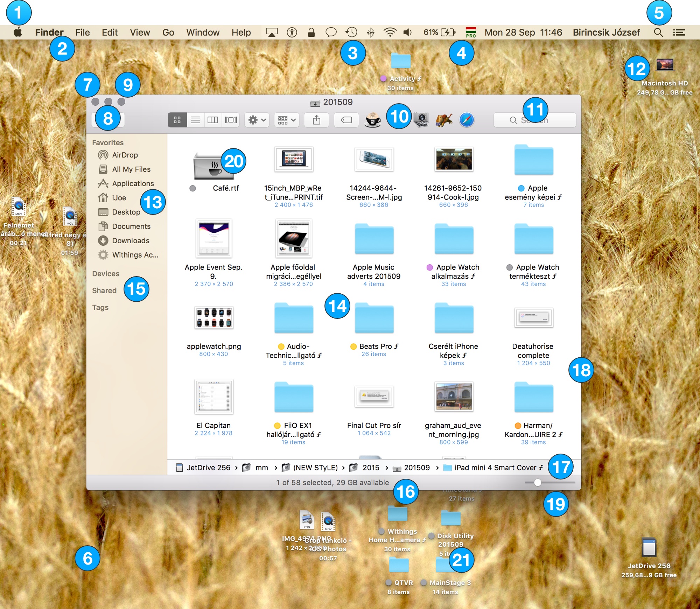Select the Beats Pro folder

click(374, 318)
